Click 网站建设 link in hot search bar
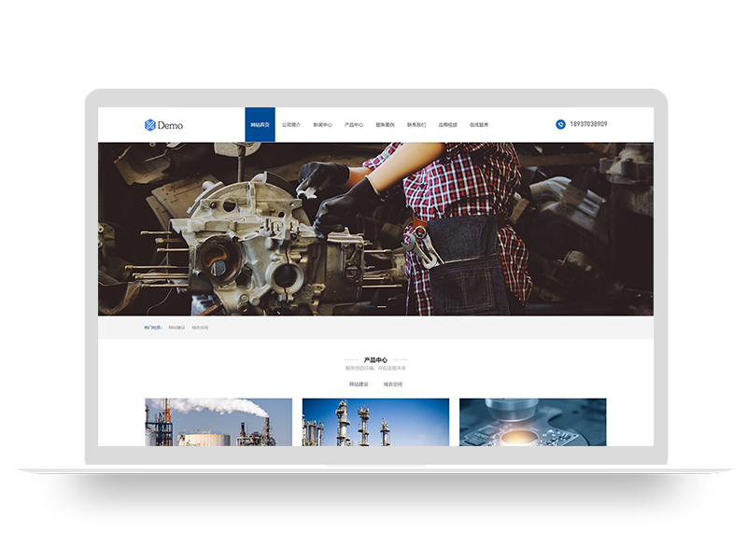 click(176, 328)
